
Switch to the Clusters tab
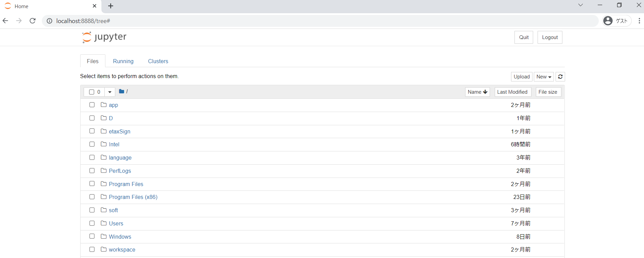[x=158, y=61]
